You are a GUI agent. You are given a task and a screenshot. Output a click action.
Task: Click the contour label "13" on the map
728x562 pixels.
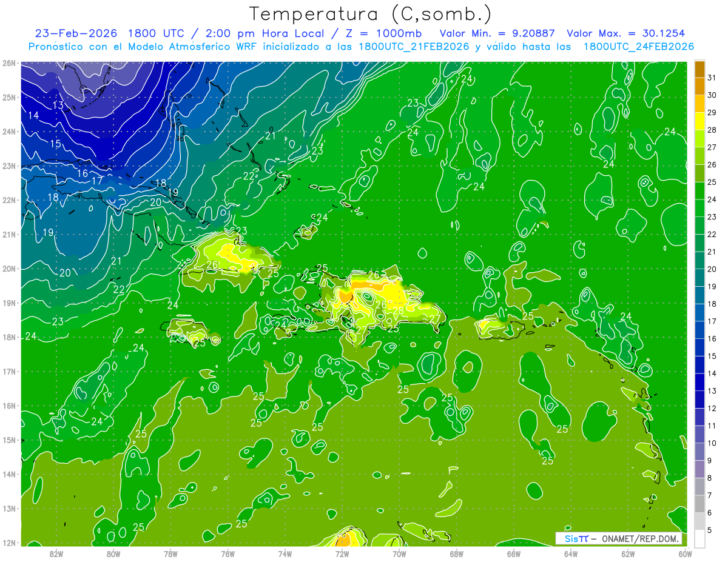pos(58,105)
